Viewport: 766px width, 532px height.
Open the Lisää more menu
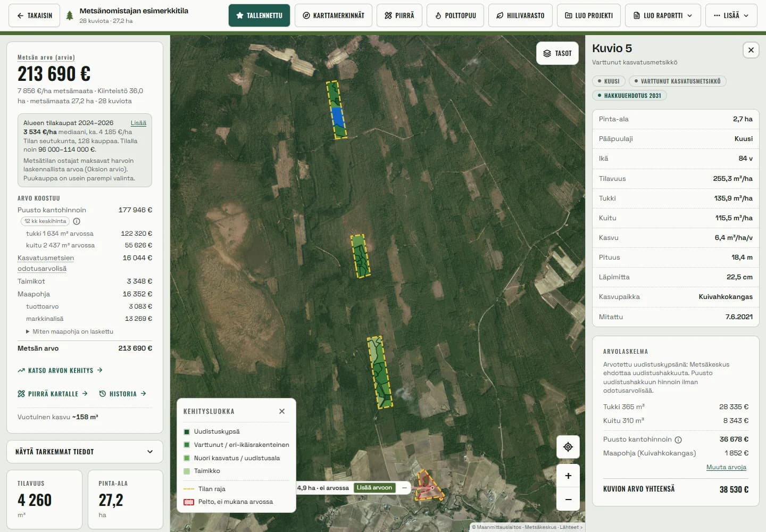click(731, 15)
